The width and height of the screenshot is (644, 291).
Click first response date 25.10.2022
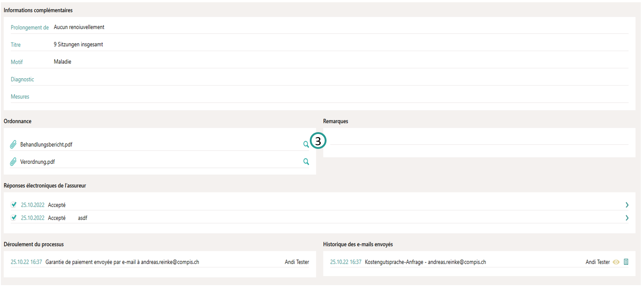(x=33, y=205)
